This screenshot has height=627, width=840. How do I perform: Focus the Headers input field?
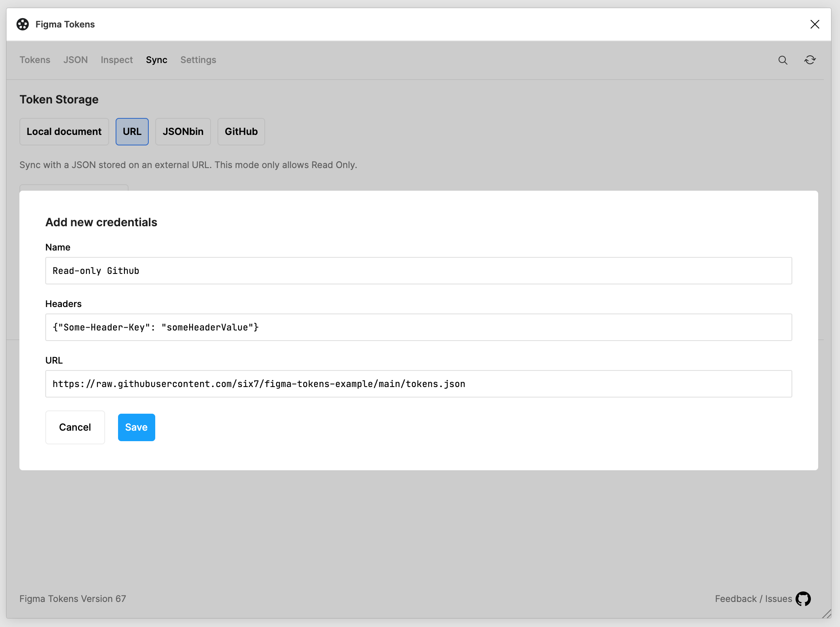tap(419, 327)
